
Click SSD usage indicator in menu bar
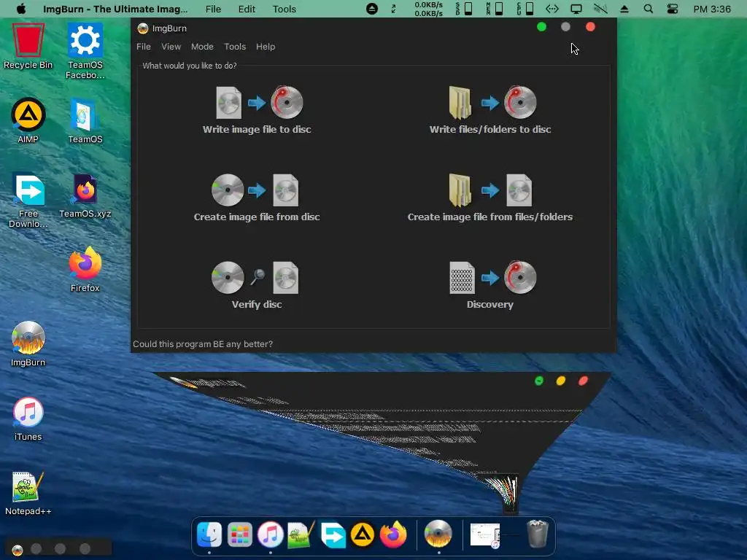[463, 9]
